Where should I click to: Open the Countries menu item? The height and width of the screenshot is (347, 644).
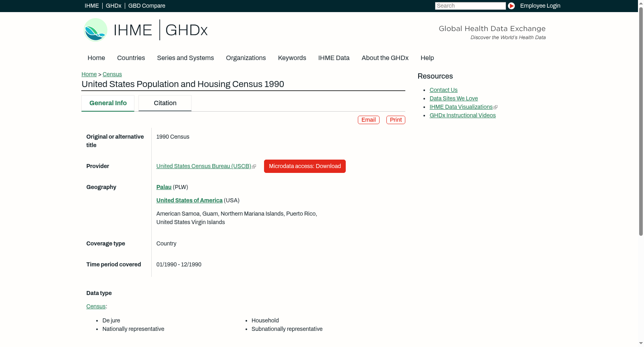coord(131,58)
